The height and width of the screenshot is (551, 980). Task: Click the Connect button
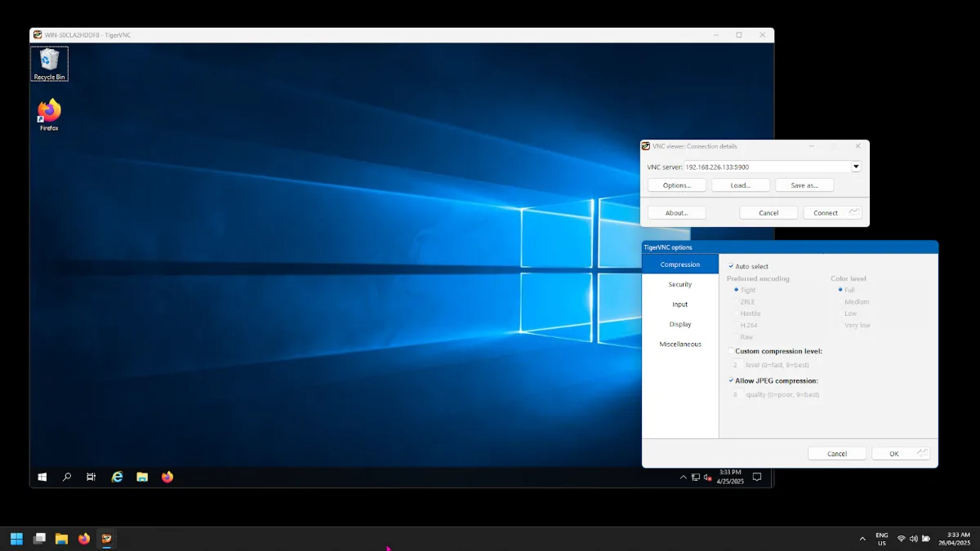pyautogui.click(x=832, y=212)
